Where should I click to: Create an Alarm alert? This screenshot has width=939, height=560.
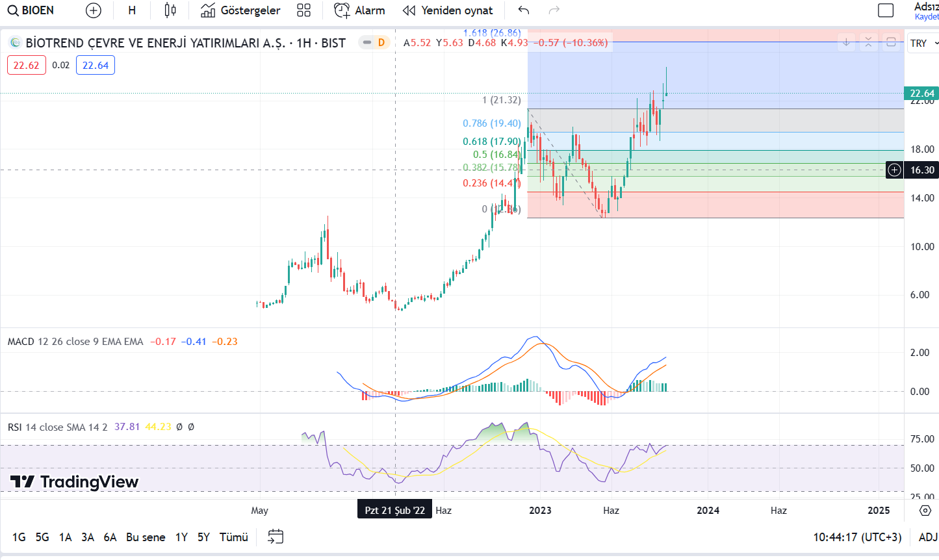click(x=359, y=10)
